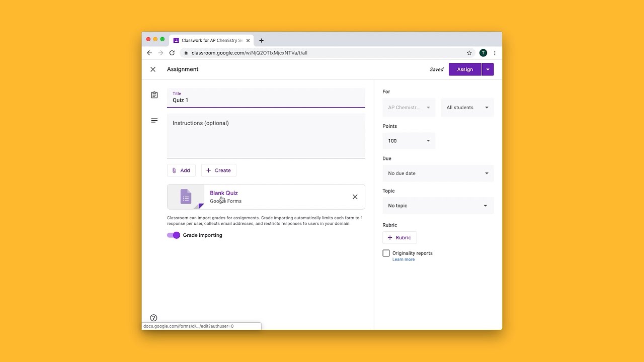Image resolution: width=644 pixels, height=362 pixels.
Task: Open the All students dropdown
Action: coord(467,107)
